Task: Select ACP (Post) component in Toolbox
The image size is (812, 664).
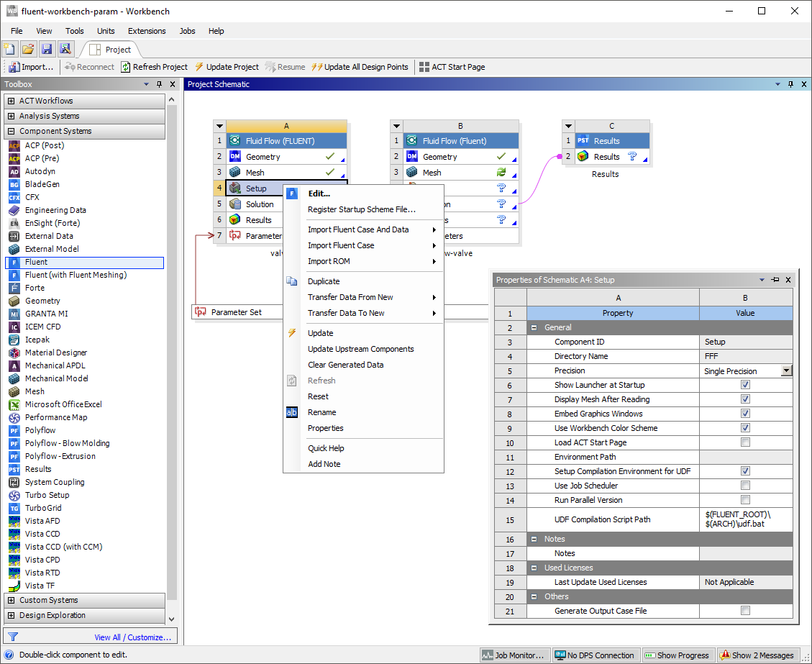Action: coord(45,145)
